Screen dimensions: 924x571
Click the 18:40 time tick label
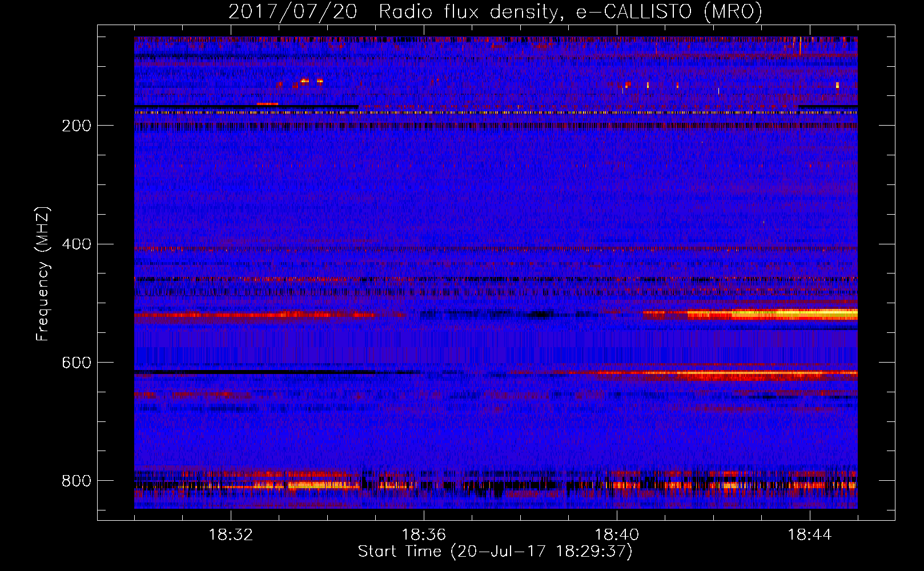tap(617, 535)
